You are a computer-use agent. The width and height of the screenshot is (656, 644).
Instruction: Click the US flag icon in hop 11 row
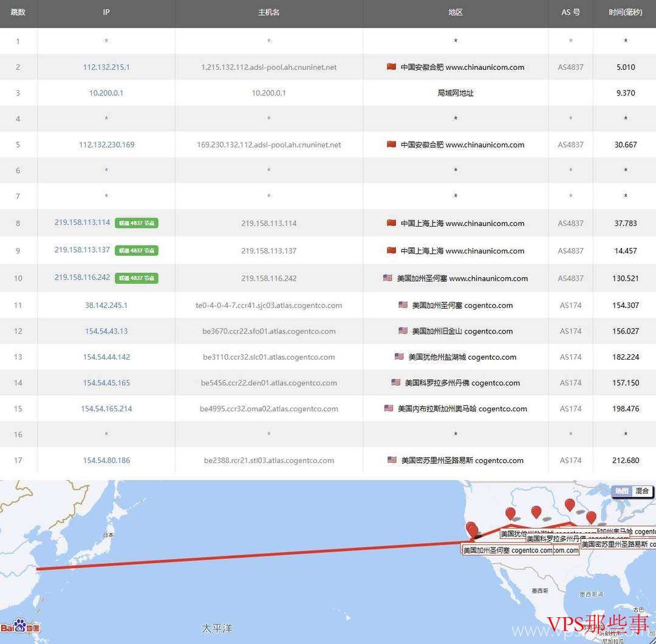(403, 304)
